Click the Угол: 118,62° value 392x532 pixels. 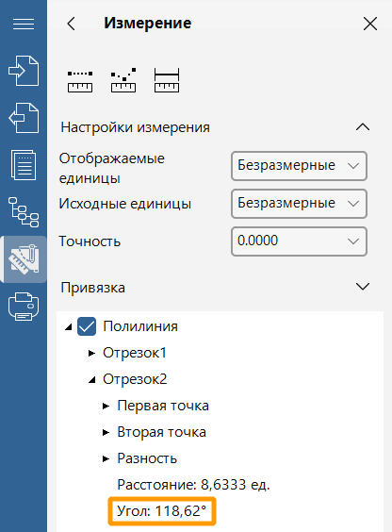(162, 511)
